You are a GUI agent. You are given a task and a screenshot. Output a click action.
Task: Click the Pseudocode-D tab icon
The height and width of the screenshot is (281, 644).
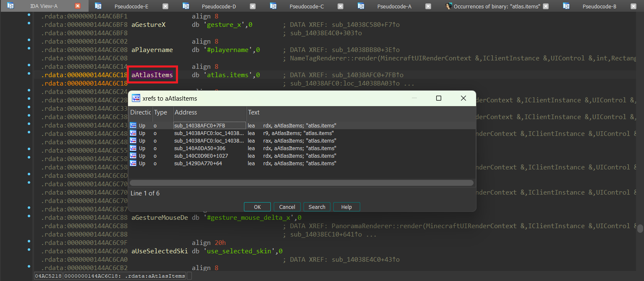coord(186,6)
